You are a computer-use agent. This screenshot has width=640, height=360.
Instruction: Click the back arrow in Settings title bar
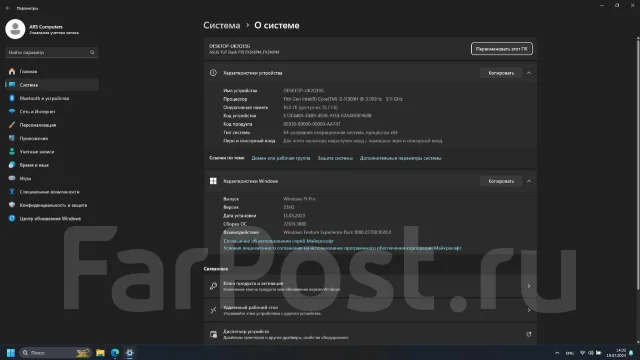click(x=8, y=8)
